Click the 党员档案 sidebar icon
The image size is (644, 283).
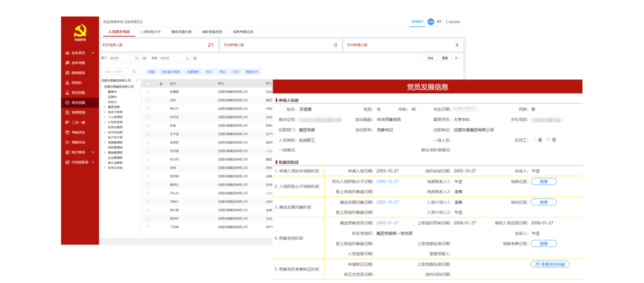[67, 93]
